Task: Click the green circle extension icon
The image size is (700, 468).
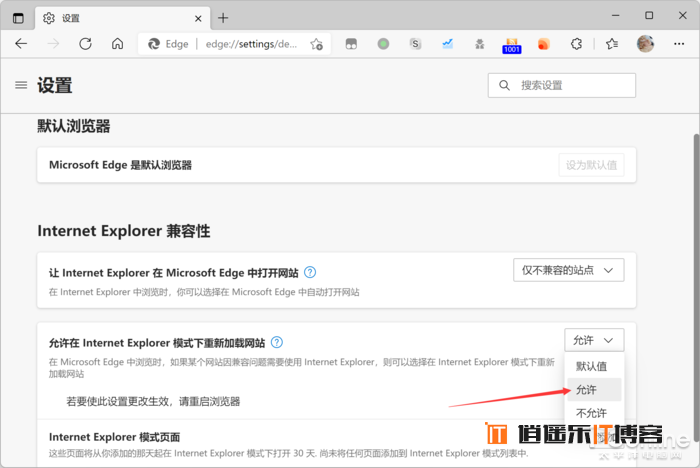Action: click(x=383, y=44)
